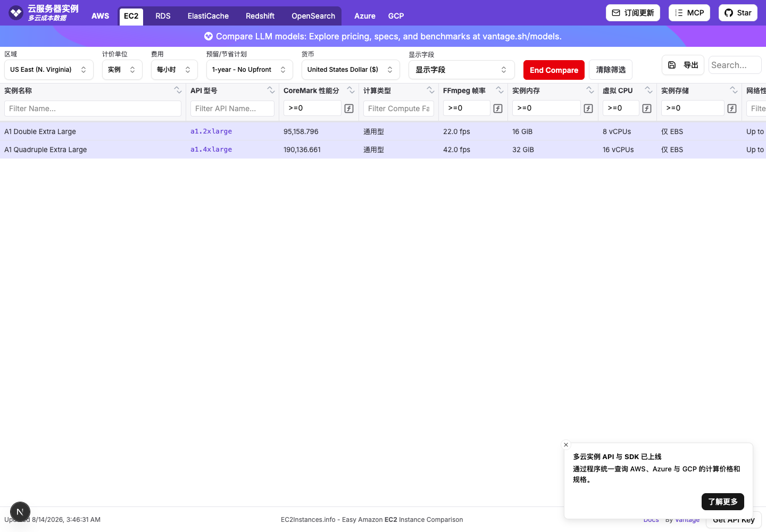Click the 订阅更新 button
This screenshot has width=766, height=532.
tap(633, 13)
